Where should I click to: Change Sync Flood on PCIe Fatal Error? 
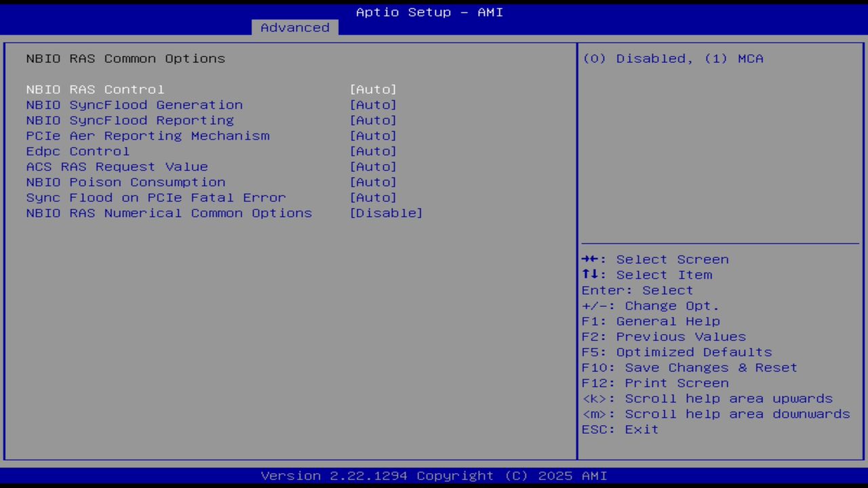[x=373, y=197]
